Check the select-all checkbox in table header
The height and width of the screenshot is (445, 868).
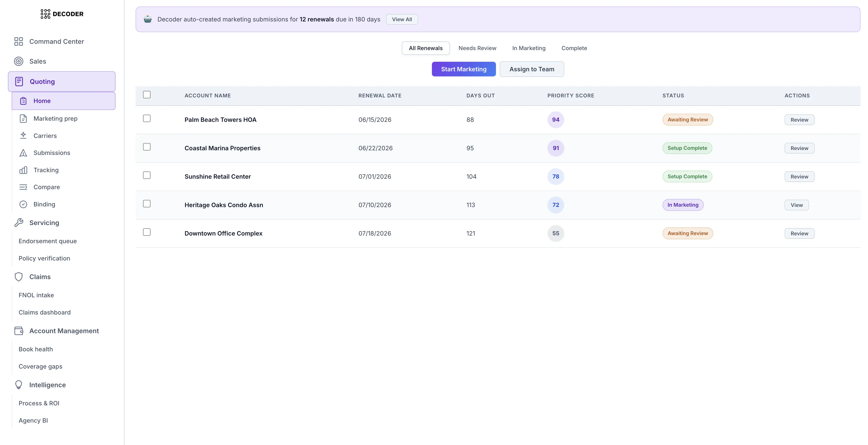(x=147, y=95)
